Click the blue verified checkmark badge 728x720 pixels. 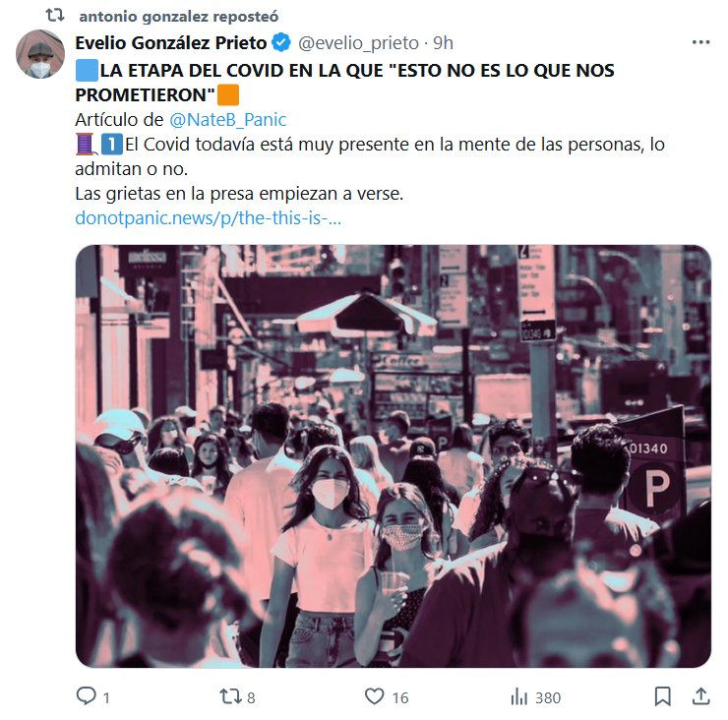pyautogui.click(x=281, y=42)
